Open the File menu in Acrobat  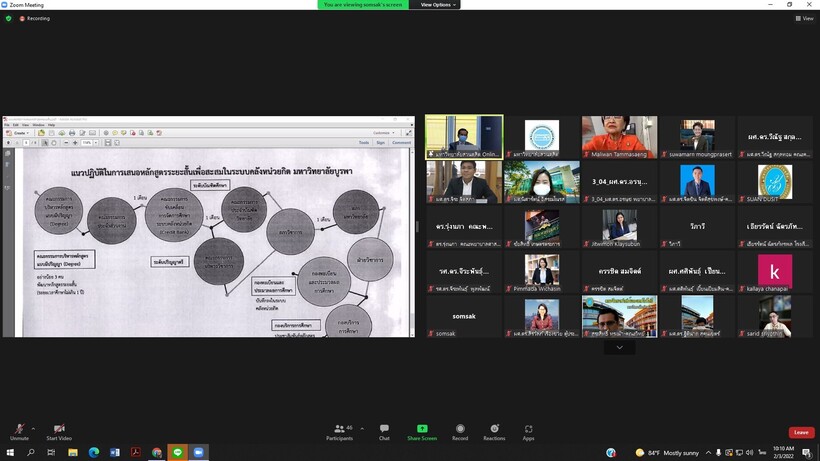pos(6,125)
